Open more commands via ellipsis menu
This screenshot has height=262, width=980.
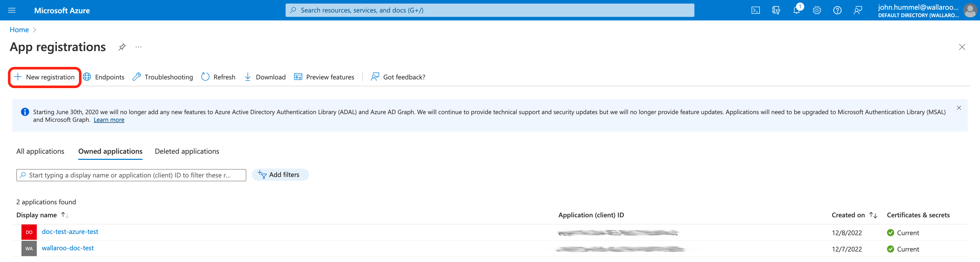[x=138, y=47]
